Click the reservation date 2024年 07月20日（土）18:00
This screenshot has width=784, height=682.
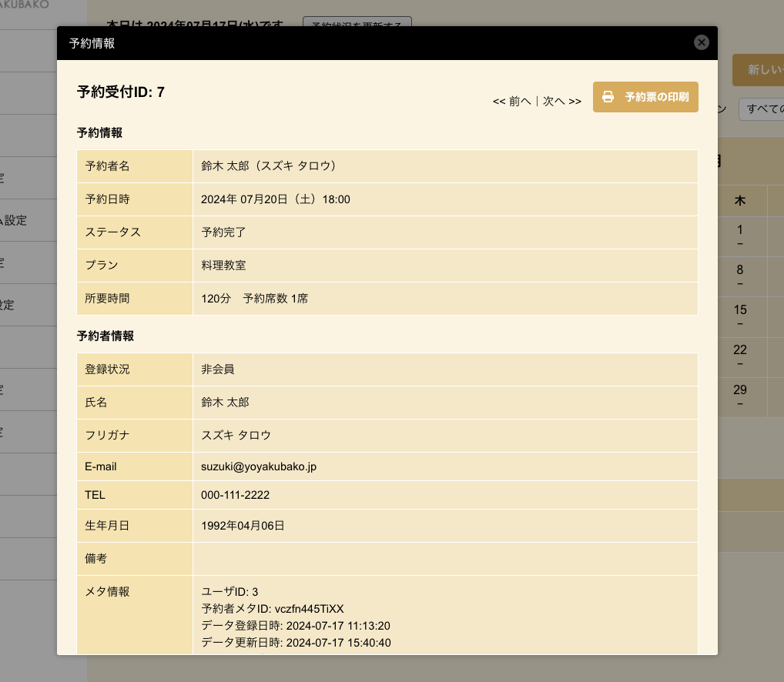click(x=276, y=199)
